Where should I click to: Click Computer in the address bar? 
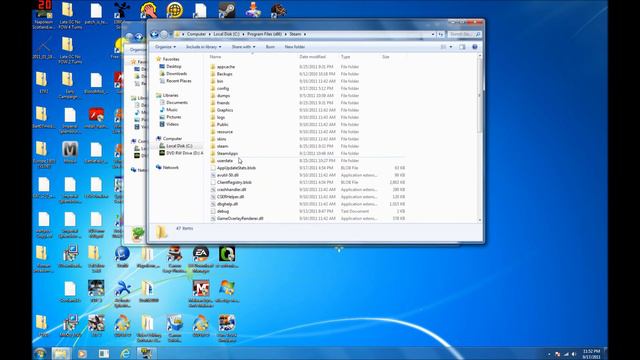(196, 34)
